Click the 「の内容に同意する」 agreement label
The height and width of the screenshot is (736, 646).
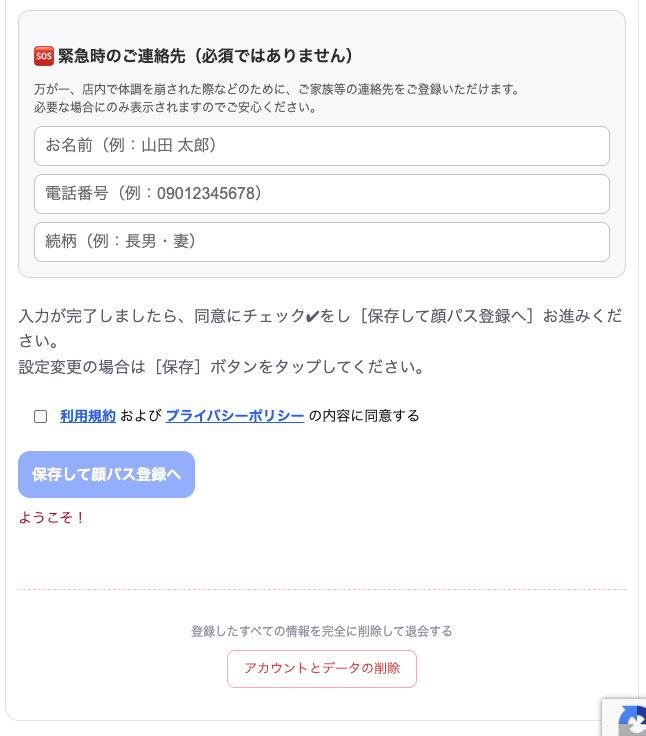click(x=364, y=416)
